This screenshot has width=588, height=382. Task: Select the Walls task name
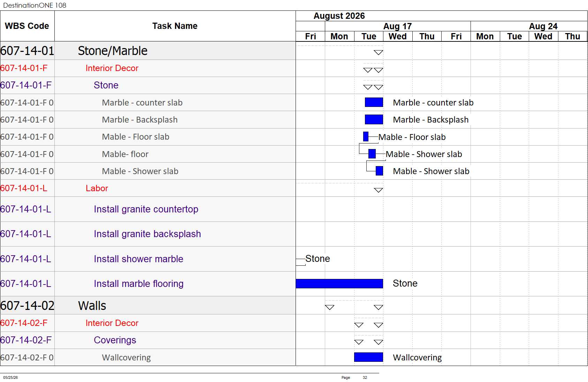92,306
